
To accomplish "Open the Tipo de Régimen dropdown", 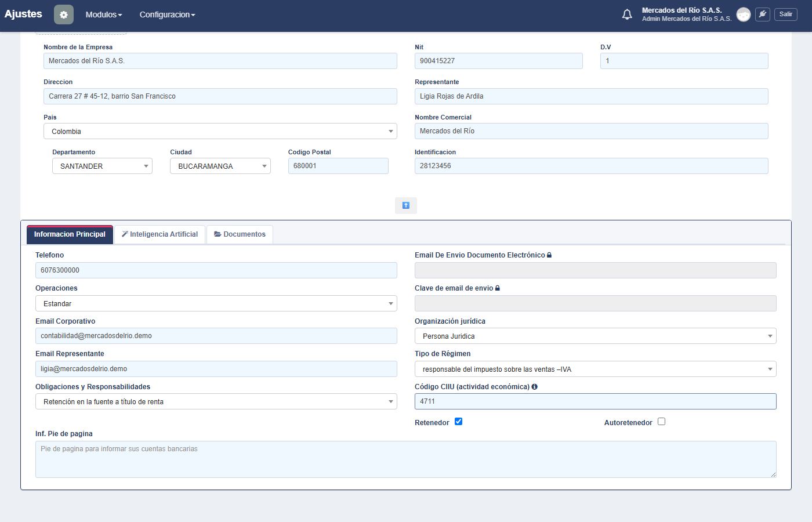I will (x=596, y=369).
